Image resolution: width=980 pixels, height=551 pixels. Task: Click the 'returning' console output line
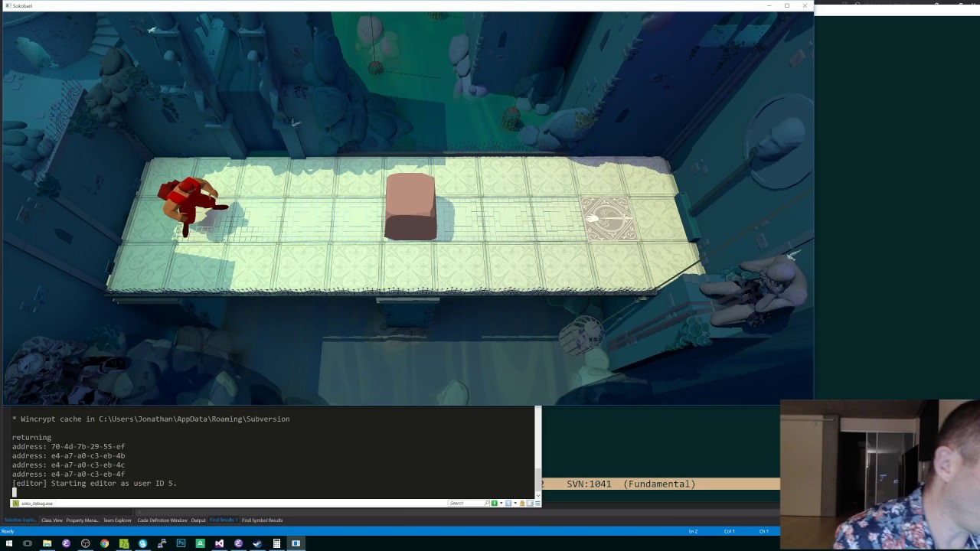tap(31, 438)
